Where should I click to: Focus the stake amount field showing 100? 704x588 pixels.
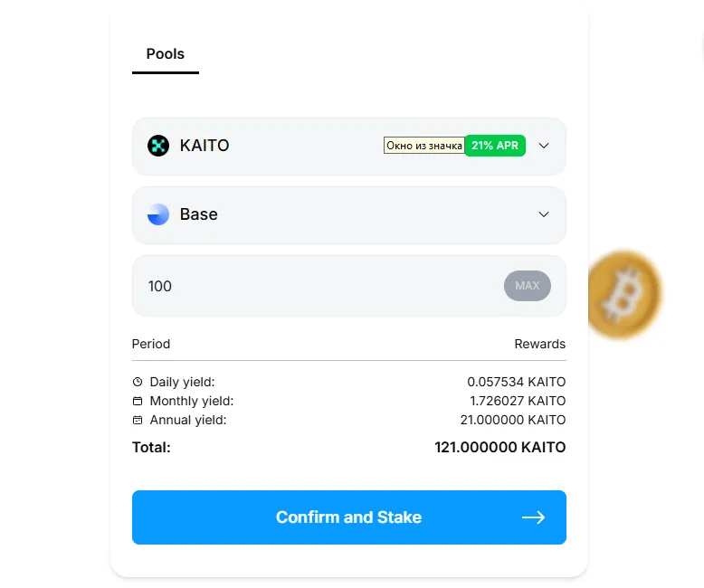317,286
